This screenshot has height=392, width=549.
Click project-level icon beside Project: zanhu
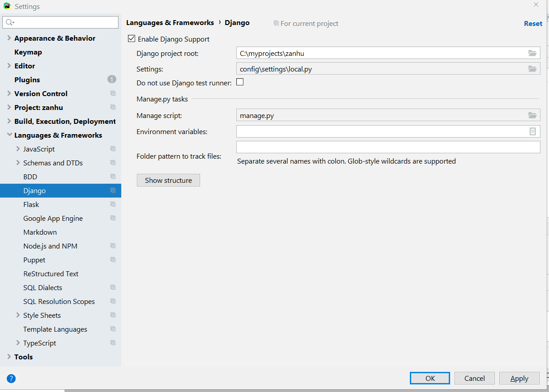(x=113, y=107)
